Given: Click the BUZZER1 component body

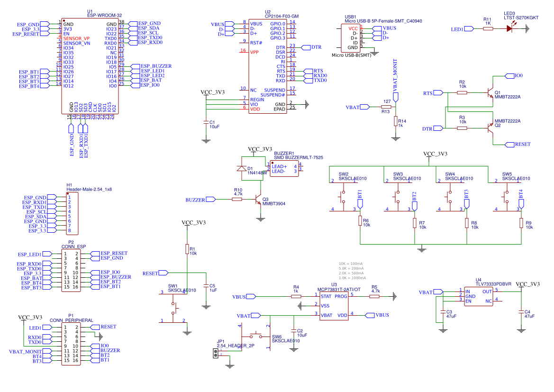Looking at the screenshot, I should [x=284, y=169].
